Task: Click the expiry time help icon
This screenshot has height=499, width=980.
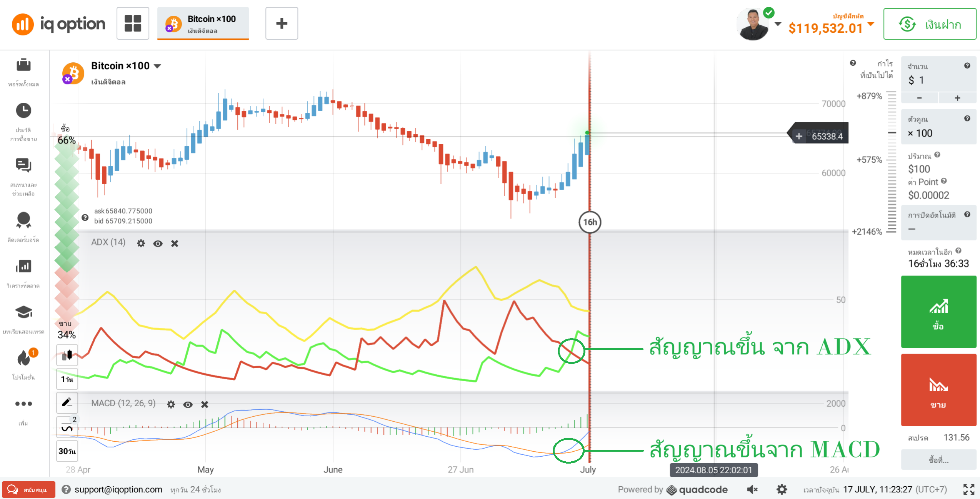Action: (958, 251)
